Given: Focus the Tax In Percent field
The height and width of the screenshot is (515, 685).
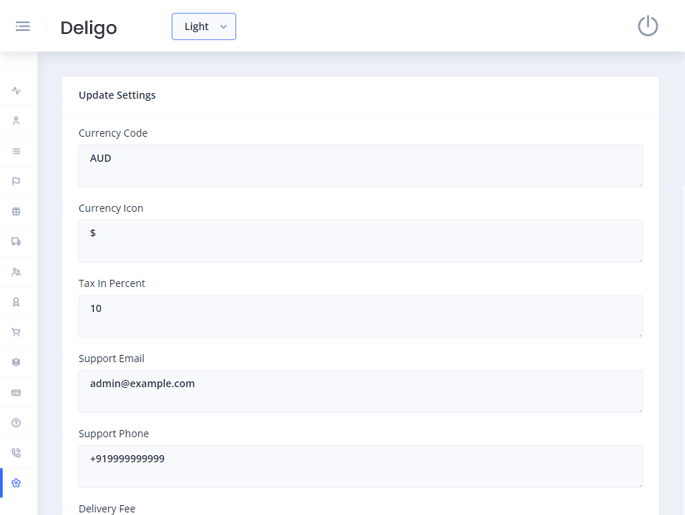Looking at the screenshot, I should click(360, 316).
